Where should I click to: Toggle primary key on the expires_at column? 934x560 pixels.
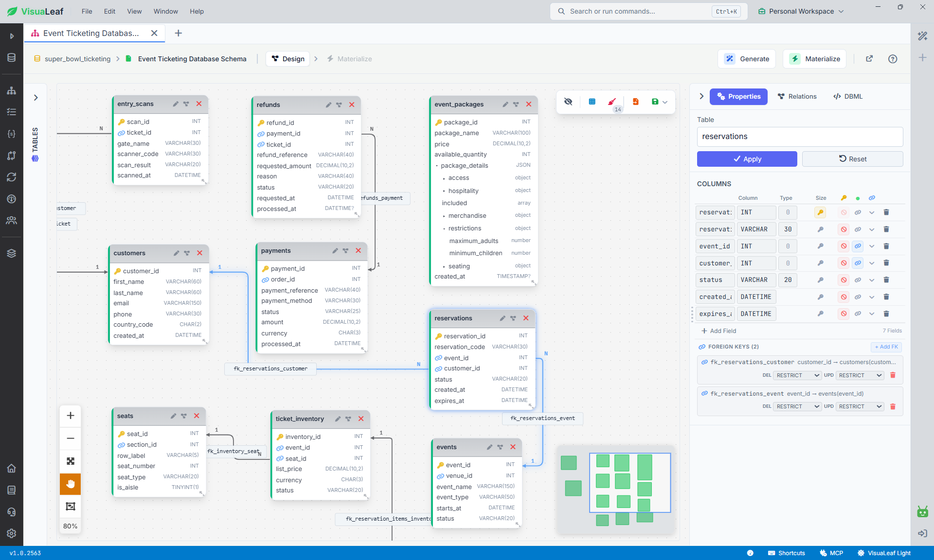820,314
